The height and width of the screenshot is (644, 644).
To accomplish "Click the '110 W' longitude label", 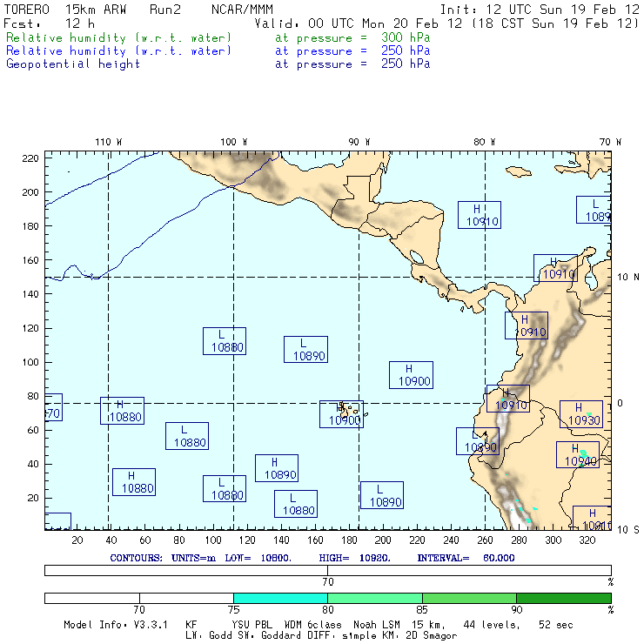I will 109,142.
